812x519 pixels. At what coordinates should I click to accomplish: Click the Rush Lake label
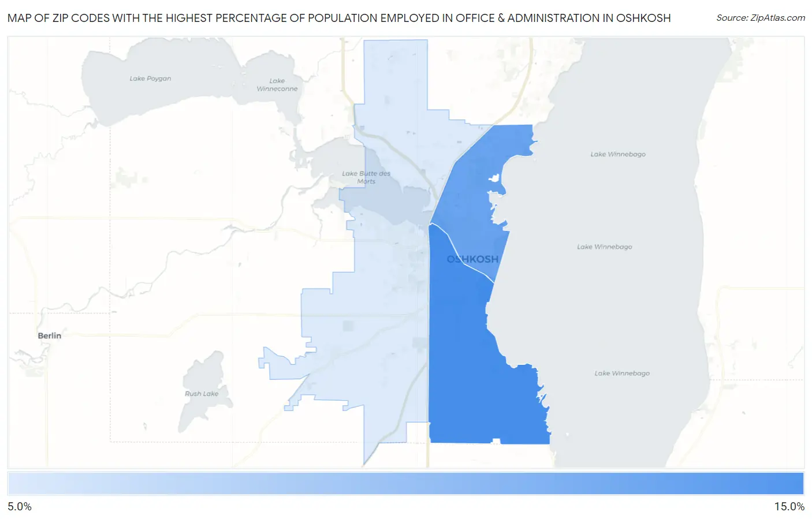point(202,394)
